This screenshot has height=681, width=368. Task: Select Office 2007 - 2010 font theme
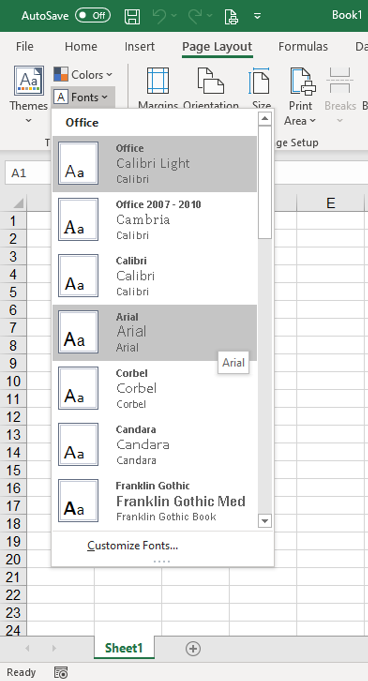click(155, 220)
